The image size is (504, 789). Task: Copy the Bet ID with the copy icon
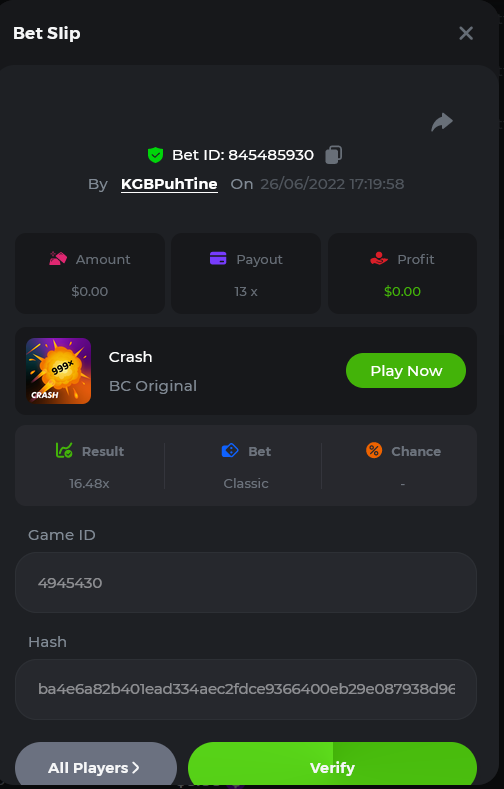click(x=333, y=154)
